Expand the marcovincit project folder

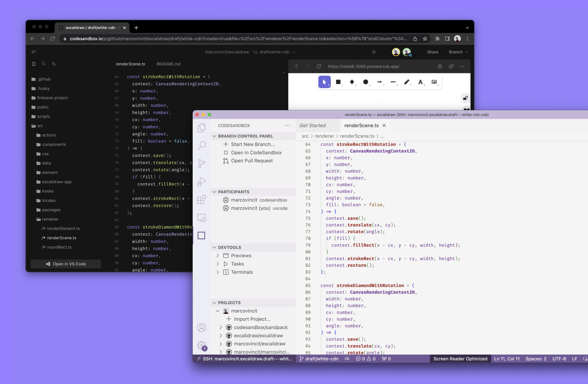coord(219,311)
